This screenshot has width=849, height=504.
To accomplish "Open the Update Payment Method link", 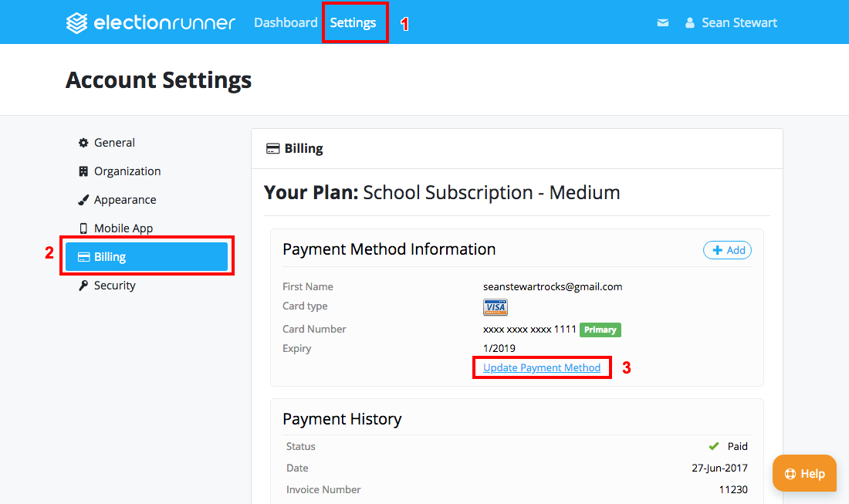I will click(541, 367).
